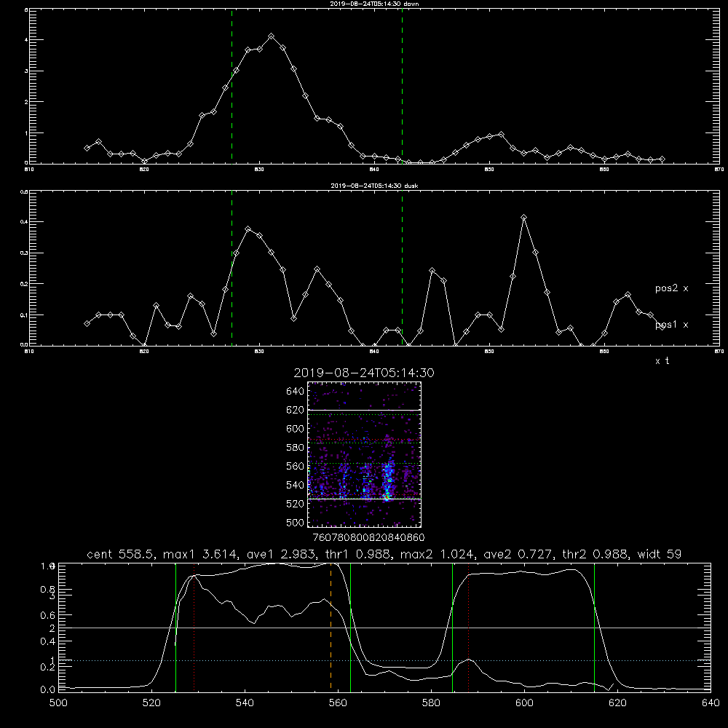Click the 540 x-axis label of bottom plot

pyautogui.click(x=245, y=703)
